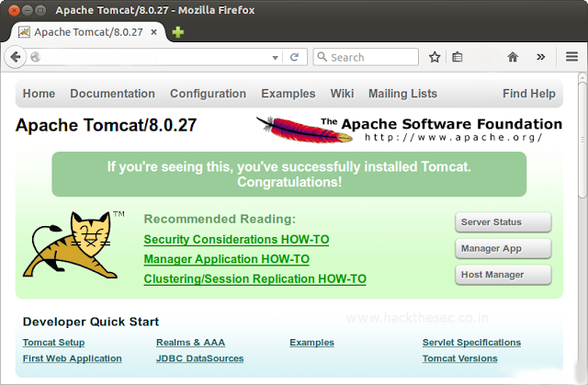Click the Developer Quick Start heading
Viewport: 588px width, 385px height.
[91, 322]
